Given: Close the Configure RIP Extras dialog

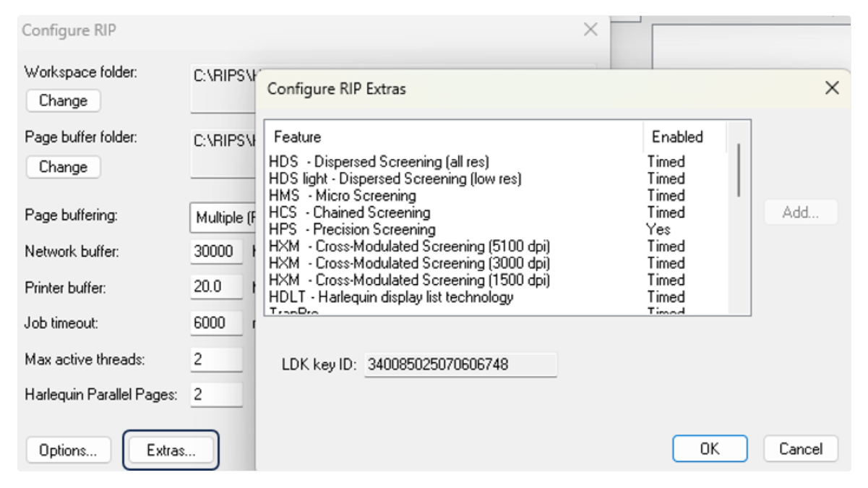Looking at the screenshot, I should (832, 88).
